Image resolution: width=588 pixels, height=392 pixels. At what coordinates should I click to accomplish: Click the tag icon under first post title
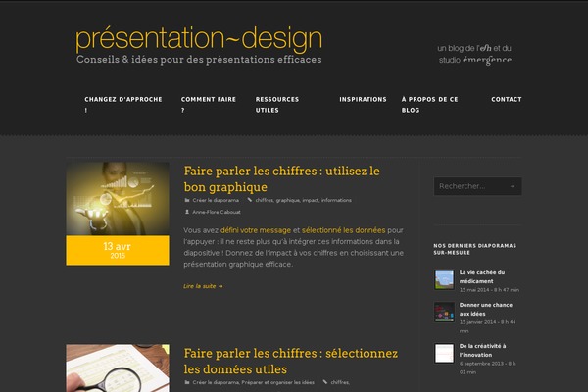(250, 199)
